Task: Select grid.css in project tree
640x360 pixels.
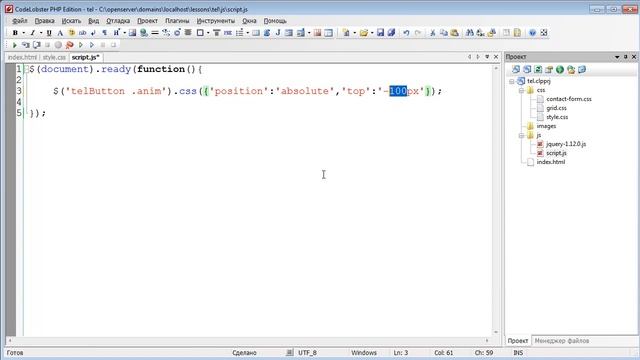Action: pos(556,108)
